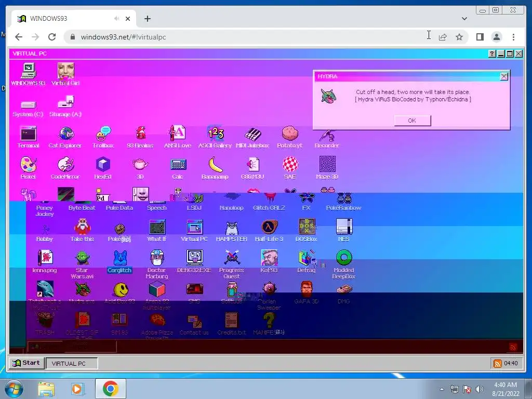The height and width of the screenshot is (399, 532).
Task: Open the Star Wars.avi file
Action: 83,258
